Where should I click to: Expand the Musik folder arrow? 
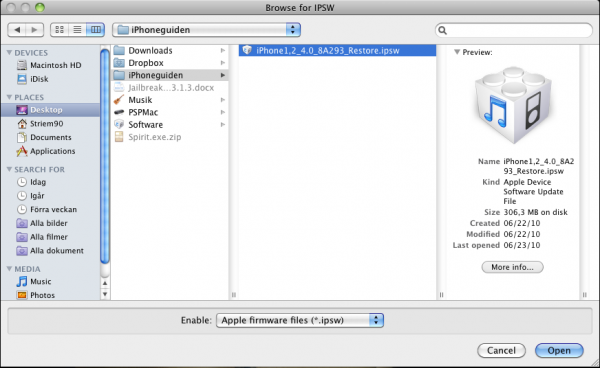tap(223, 100)
